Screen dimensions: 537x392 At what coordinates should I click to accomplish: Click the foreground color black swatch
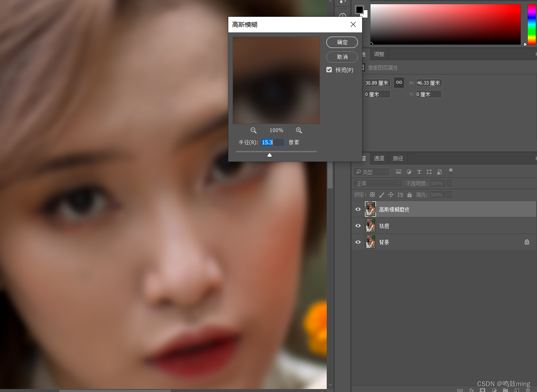360,9
